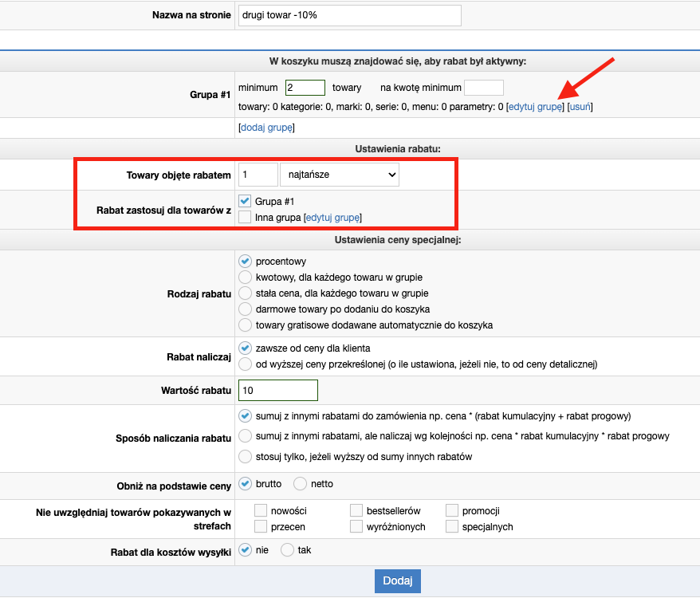Click the 'Dodaj' button

[x=397, y=581]
